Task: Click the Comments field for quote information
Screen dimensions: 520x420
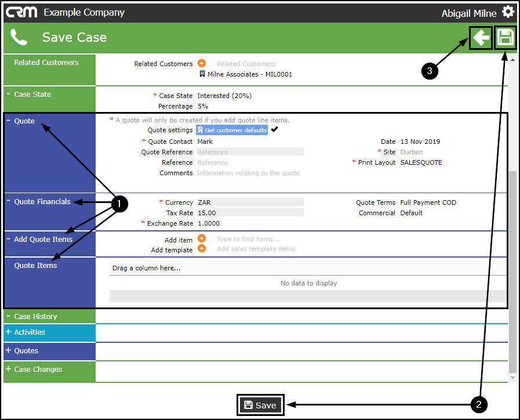Action: tap(248, 173)
